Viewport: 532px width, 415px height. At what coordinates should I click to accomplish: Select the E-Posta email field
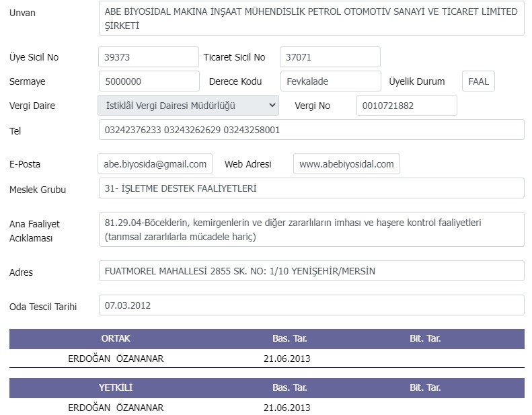click(155, 164)
